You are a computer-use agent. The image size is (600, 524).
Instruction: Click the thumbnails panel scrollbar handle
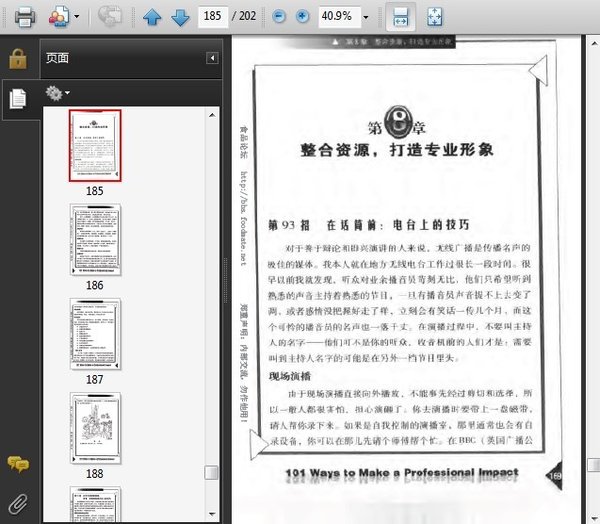tap(211, 473)
